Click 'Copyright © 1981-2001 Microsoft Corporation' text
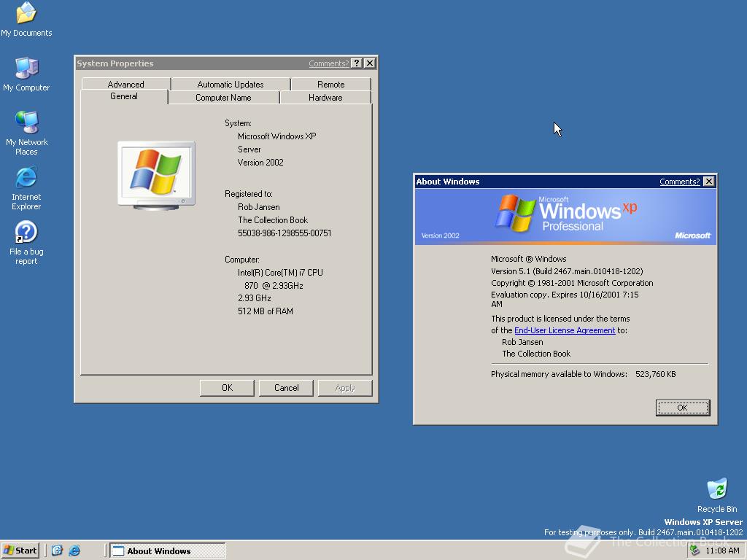 pos(572,283)
